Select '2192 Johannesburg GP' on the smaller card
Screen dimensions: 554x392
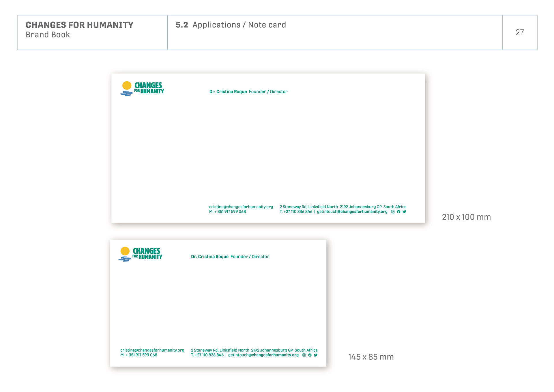coord(272,350)
